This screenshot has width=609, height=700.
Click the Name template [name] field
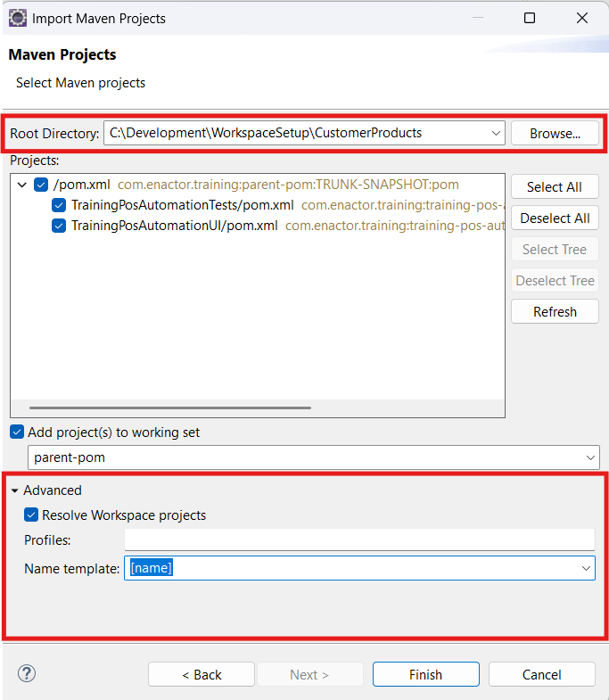coord(359,568)
